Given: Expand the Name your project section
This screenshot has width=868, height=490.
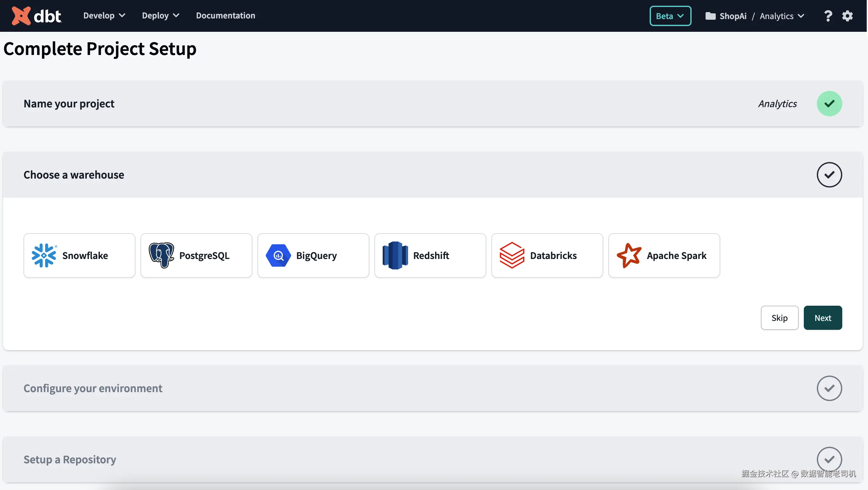Looking at the screenshot, I should click(x=433, y=104).
